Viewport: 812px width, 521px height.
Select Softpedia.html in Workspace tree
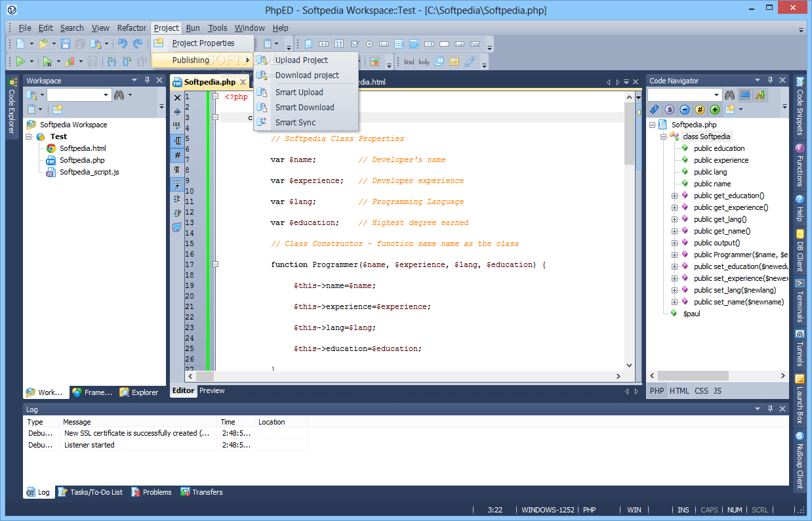83,148
